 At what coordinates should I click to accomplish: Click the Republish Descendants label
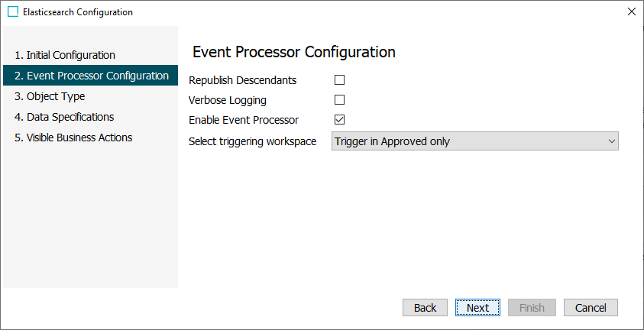coord(242,79)
